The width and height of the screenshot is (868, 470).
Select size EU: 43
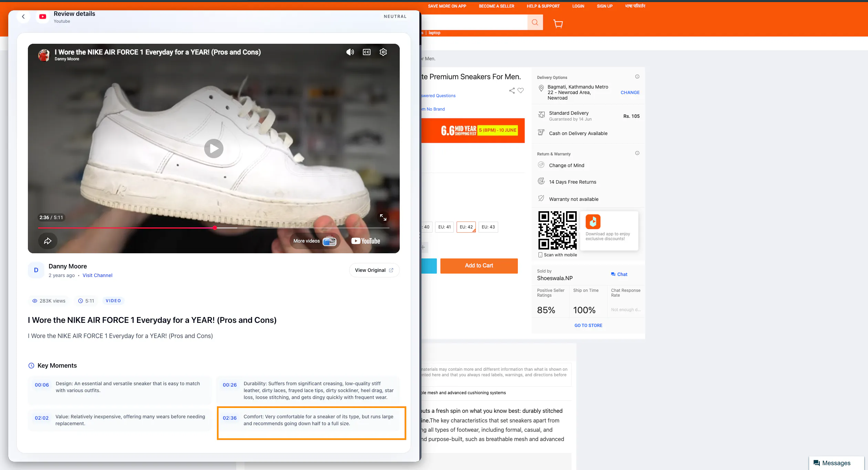point(488,227)
